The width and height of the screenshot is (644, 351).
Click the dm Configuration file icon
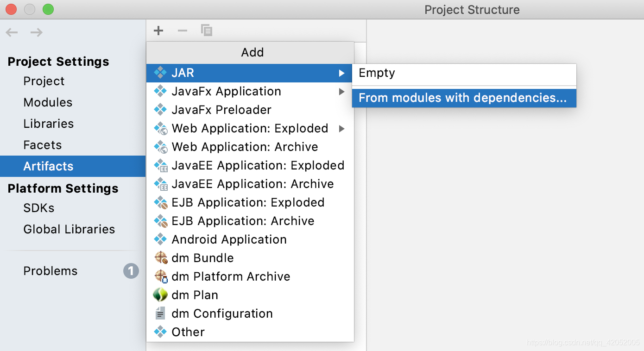pos(160,313)
